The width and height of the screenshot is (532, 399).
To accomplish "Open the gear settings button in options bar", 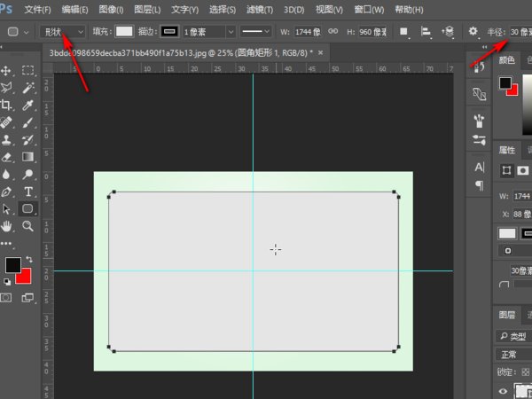I will coord(473,31).
